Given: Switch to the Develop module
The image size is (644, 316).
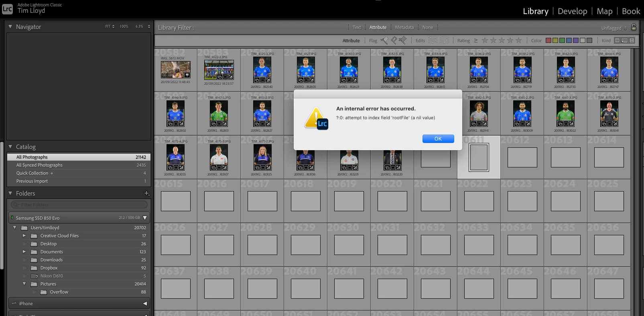Looking at the screenshot, I should coord(573,11).
